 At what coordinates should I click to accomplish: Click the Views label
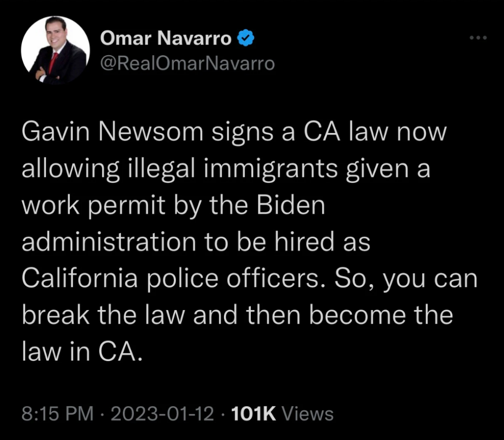point(307,413)
